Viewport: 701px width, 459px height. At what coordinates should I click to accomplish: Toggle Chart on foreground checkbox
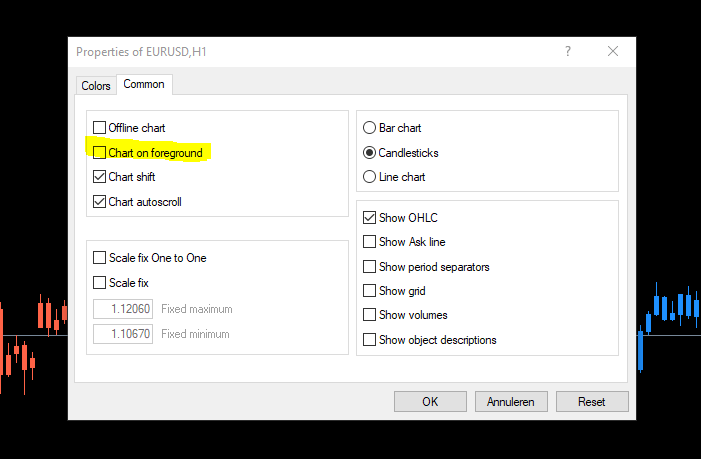pyautogui.click(x=100, y=153)
